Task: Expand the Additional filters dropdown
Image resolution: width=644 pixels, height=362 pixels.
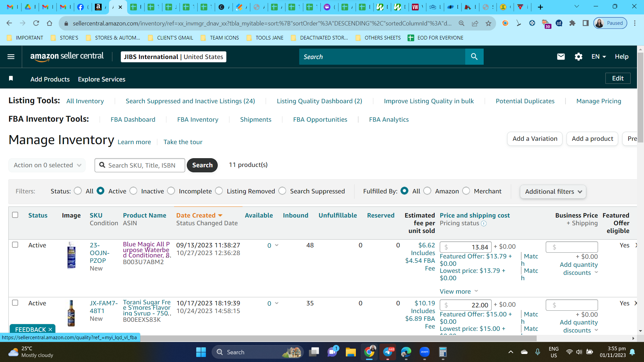Action: [553, 191]
